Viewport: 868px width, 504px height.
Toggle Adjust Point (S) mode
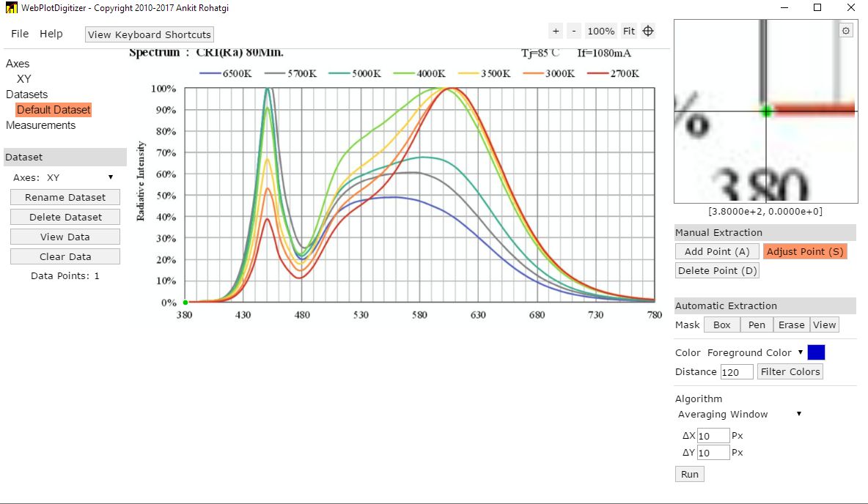805,252
